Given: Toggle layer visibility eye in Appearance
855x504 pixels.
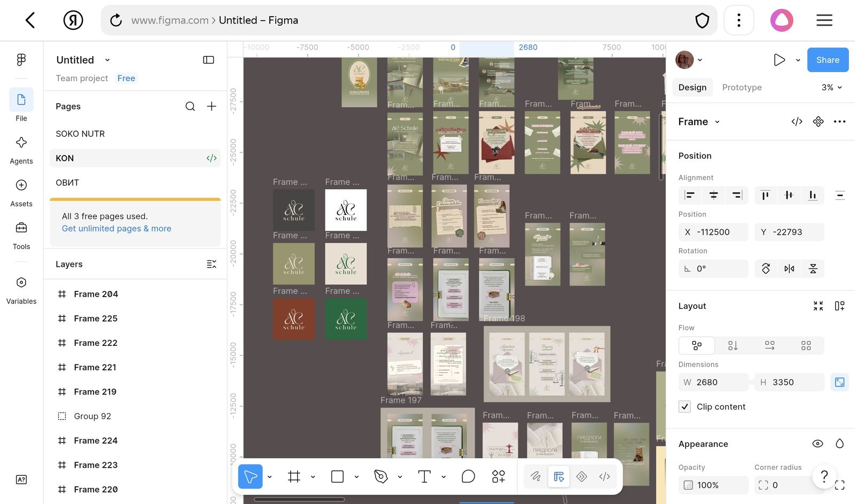Looking at the screenshot, I should pos(818,444).
